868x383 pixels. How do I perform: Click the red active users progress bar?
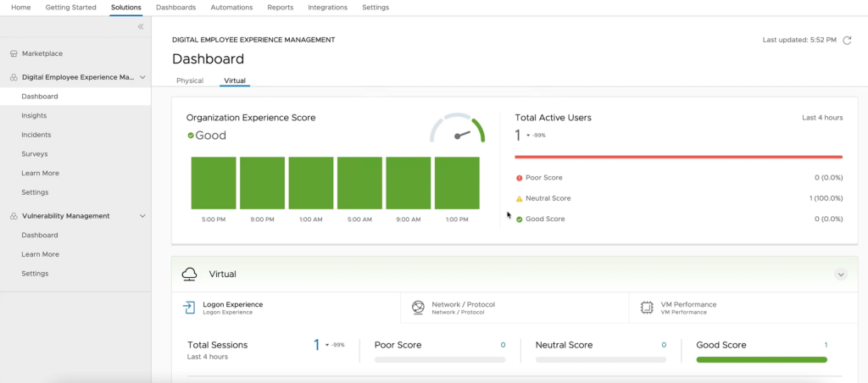coord(679,158)
